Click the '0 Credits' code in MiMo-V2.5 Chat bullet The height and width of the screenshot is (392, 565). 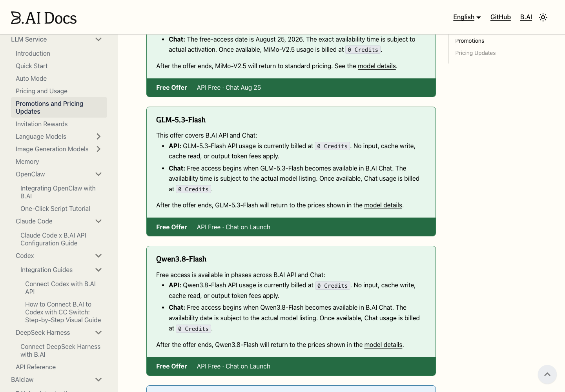tap(363, 50)
